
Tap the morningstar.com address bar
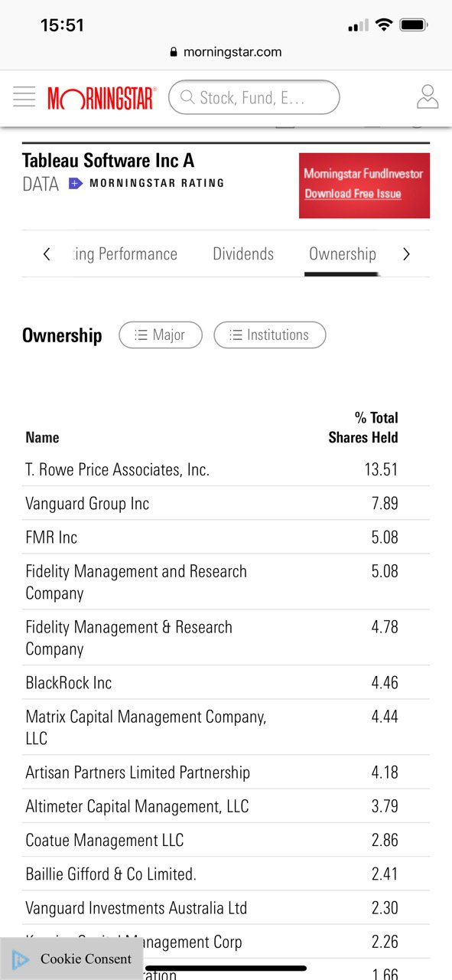(x=226, y=52)
